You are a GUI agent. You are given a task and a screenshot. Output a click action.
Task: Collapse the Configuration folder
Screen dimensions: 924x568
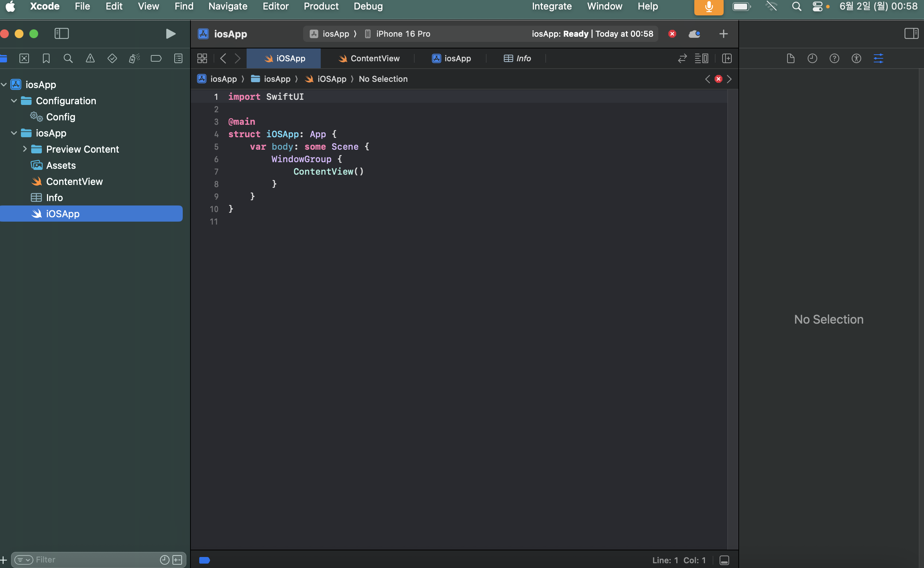14,101
